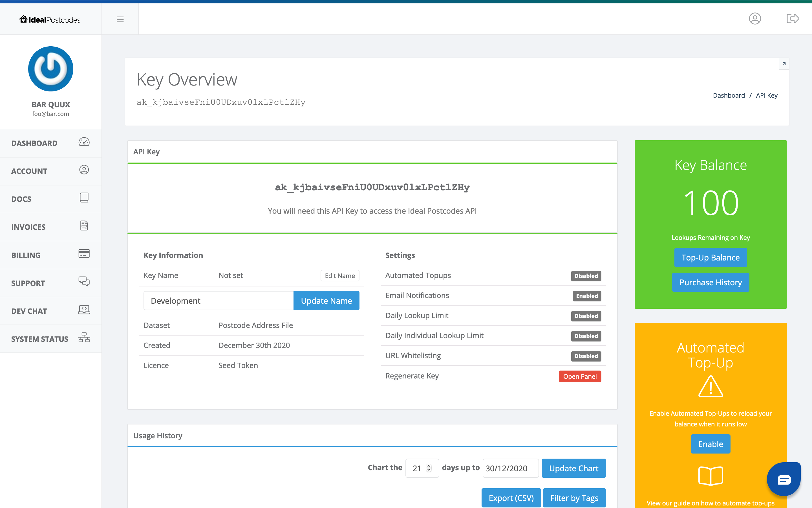Toggle URL Whitelisting Disabled badge
The height and width of the screenshot is (508, 812).
586,356
